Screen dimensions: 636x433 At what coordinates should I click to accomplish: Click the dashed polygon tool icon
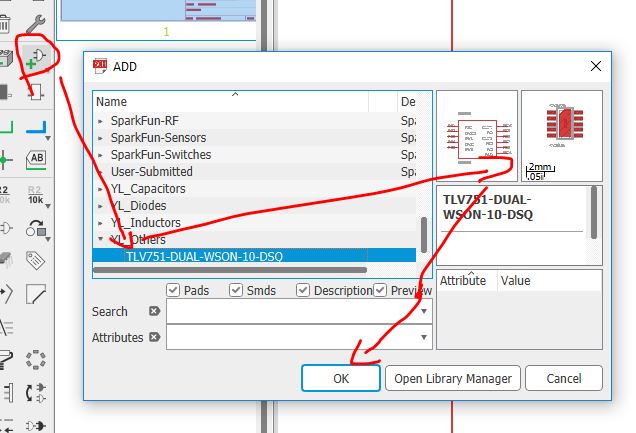pyautogui.click(x=38, y=359)
